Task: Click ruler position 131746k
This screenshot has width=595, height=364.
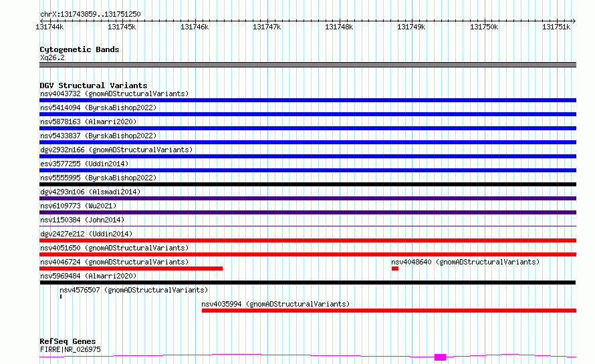Action: [x=195, y=27]
